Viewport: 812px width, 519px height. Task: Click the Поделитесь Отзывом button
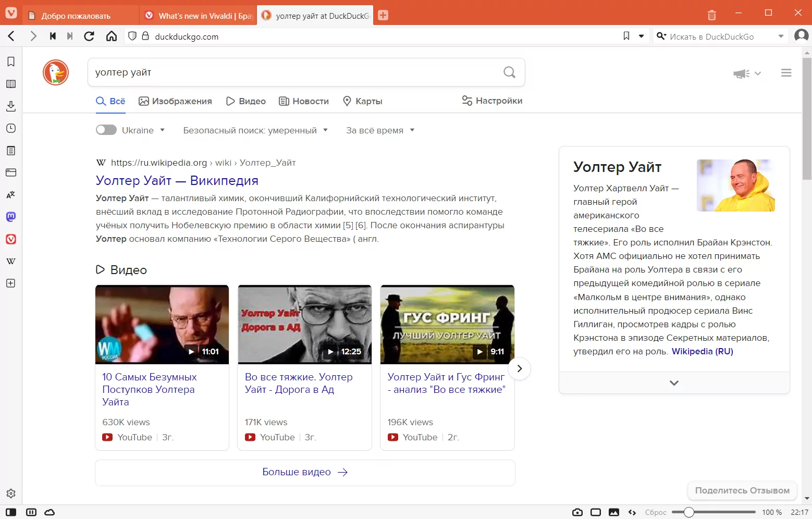742,490
